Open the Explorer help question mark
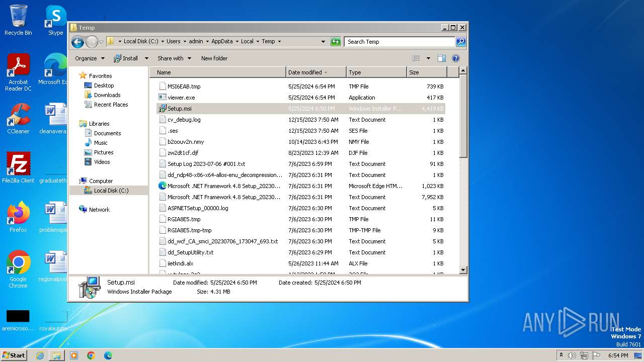 click(456, 58)
